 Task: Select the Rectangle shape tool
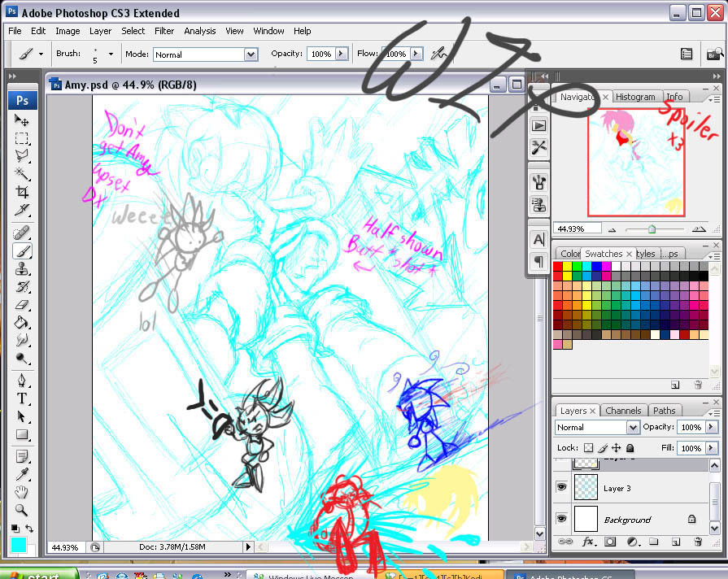point(21,434)
